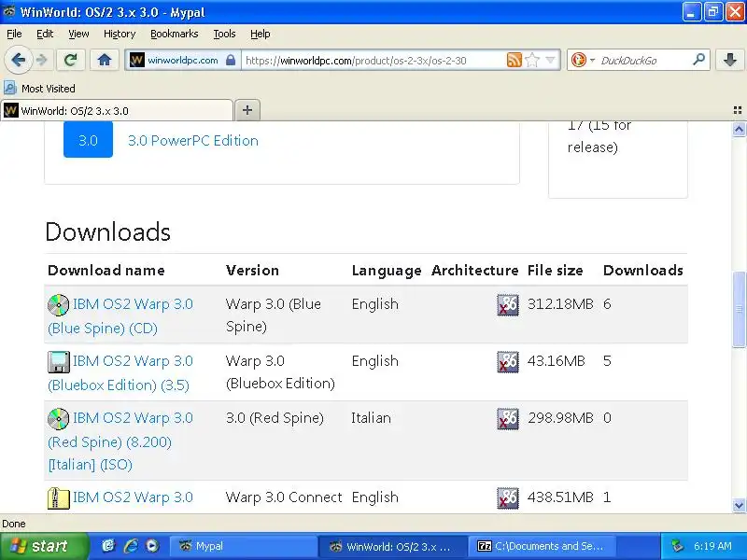Click the Most Visited bookmarks label
The image size is (747, 560).
pyautogui.click(x=49, y=89)
